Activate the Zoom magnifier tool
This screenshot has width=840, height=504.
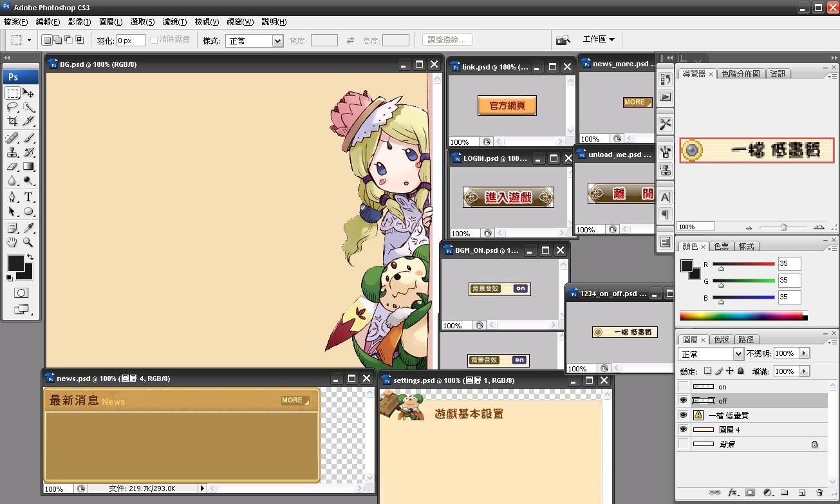28,243
